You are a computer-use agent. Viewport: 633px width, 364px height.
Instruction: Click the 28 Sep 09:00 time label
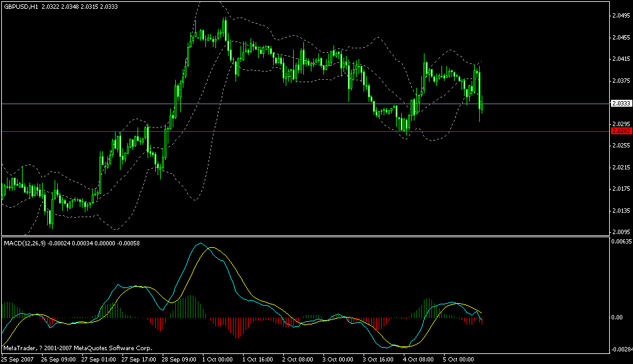(178, 360)
